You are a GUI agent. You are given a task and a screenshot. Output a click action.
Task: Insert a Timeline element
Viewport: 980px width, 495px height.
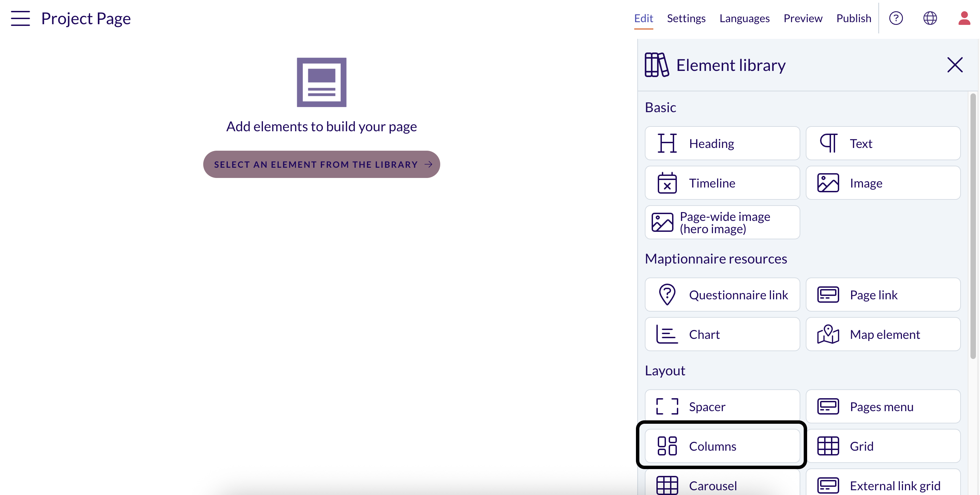722,183
